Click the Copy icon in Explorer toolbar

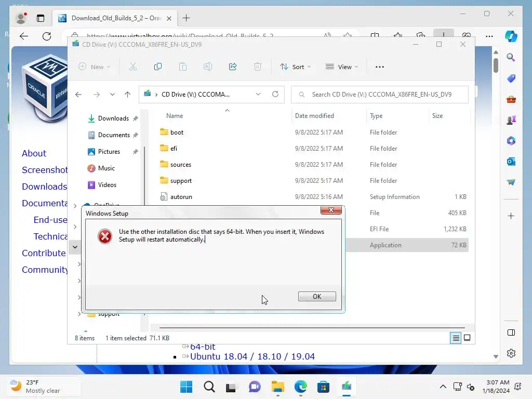[x=158, y=67]
